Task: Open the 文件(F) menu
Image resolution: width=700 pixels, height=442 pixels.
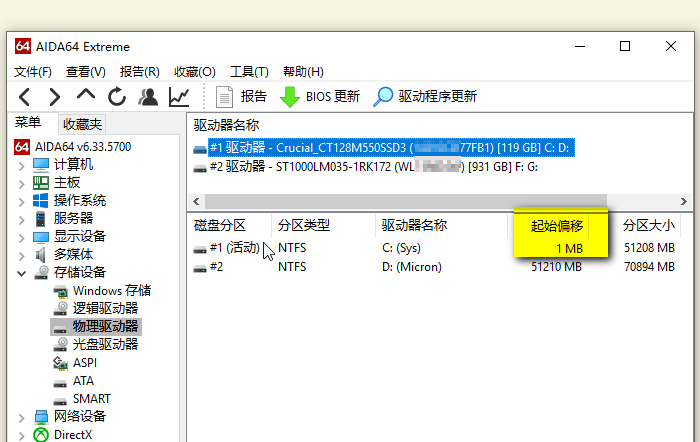Action: click(33, 71)
